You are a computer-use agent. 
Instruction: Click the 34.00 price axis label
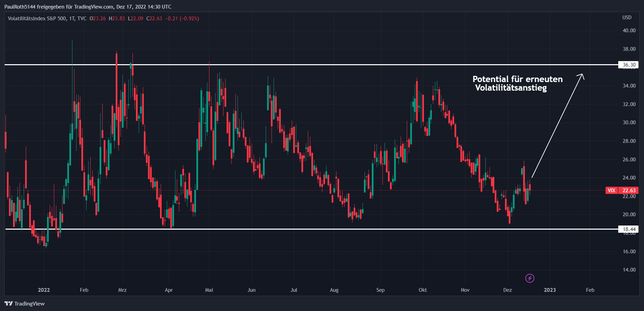[629, 86]
